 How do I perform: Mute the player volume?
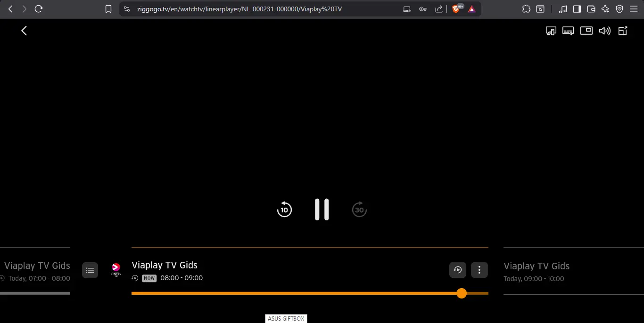(604, 31)
